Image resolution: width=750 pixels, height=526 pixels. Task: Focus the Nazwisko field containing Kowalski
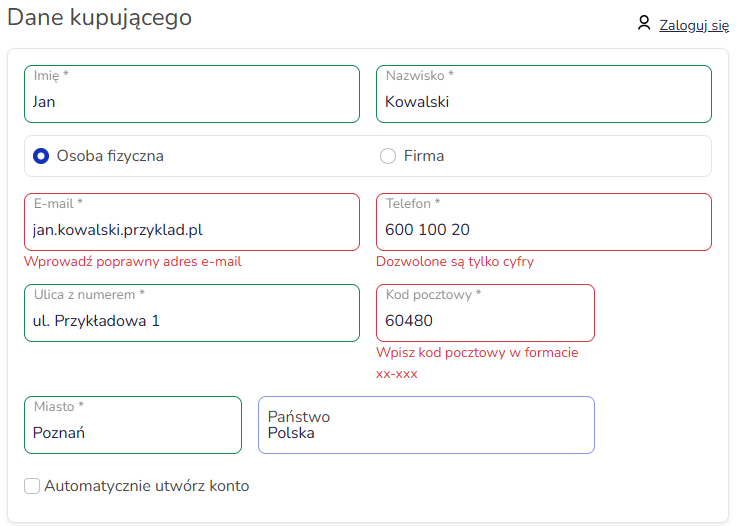point(544,94)
